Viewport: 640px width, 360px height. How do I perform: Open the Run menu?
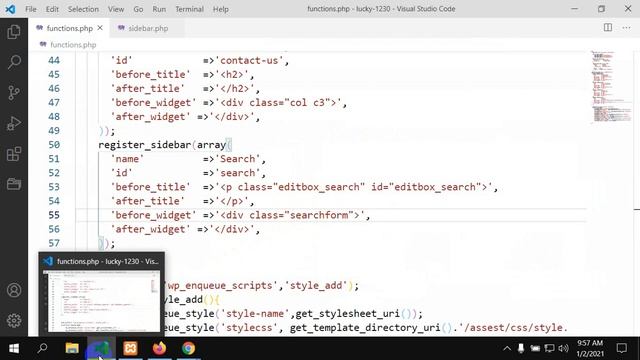point(159,9)
